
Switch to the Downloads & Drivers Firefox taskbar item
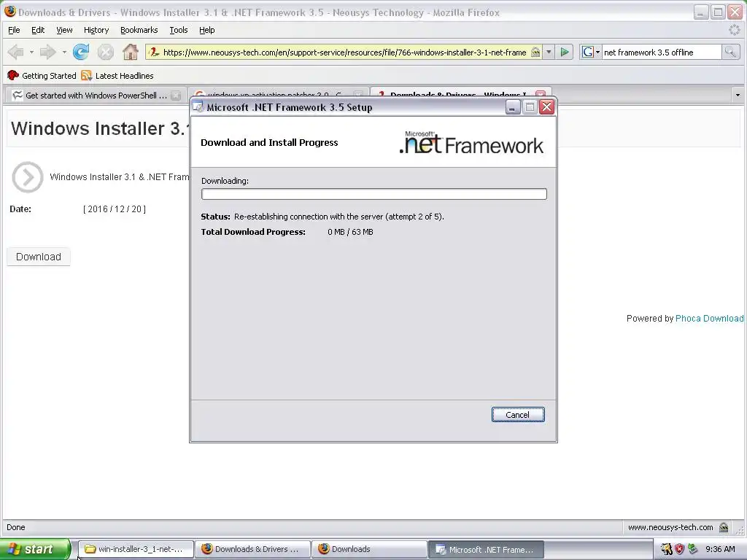click(253, 549)
